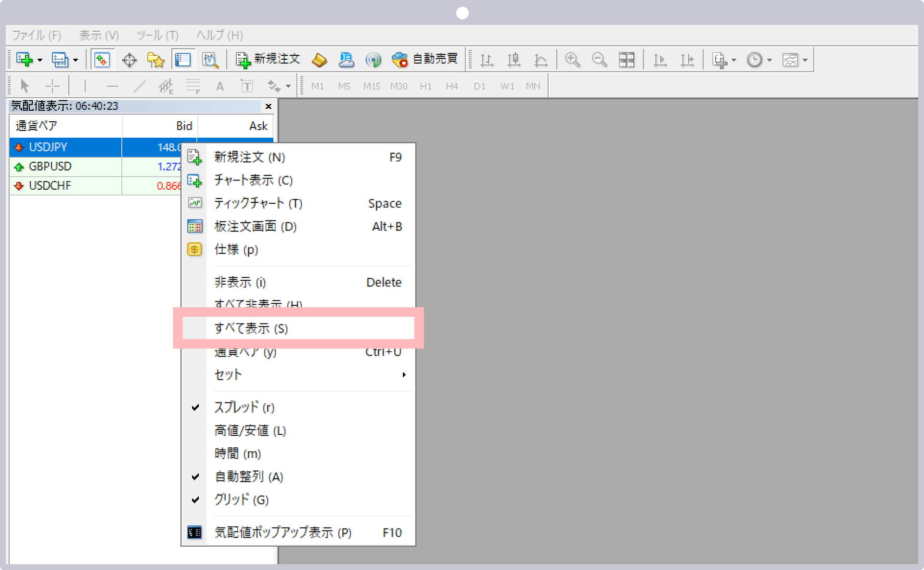The height and width of the screenshot is (570, 924).
Task: Close the 気配値表示 panel
Action: tap(269, 106)
